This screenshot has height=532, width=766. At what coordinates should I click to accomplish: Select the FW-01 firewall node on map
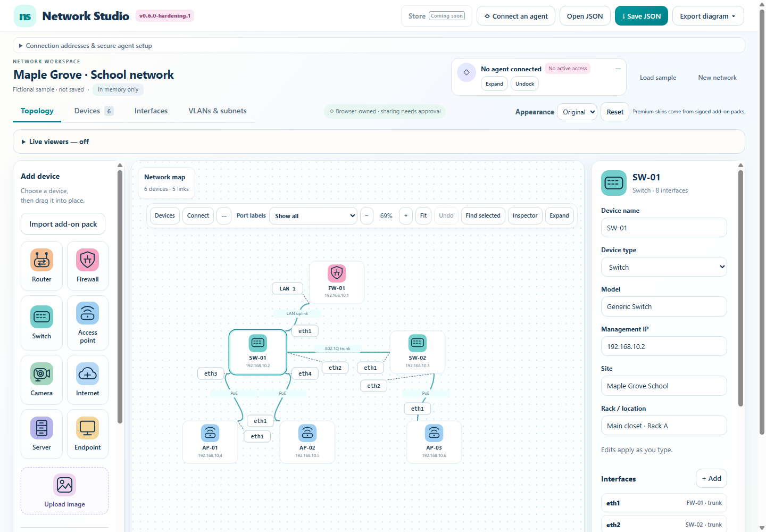pos(337,282)
